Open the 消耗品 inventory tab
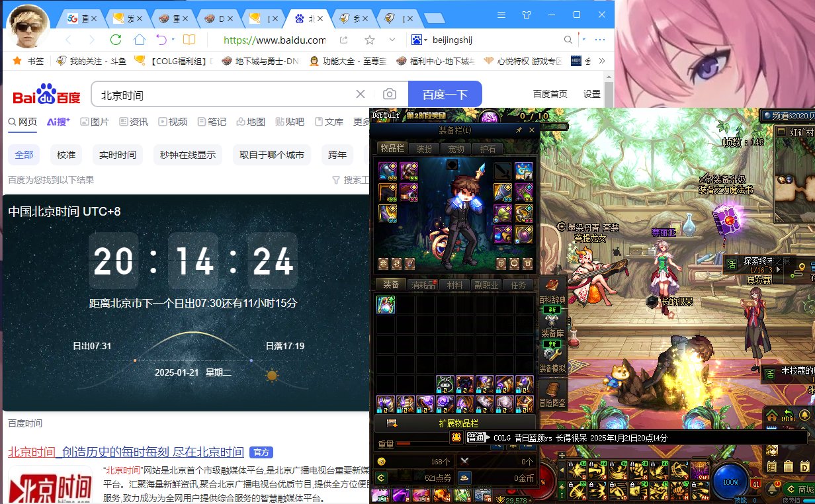This screenshot has width=815, height=504. pyautogui.click(x=423, y=285)
